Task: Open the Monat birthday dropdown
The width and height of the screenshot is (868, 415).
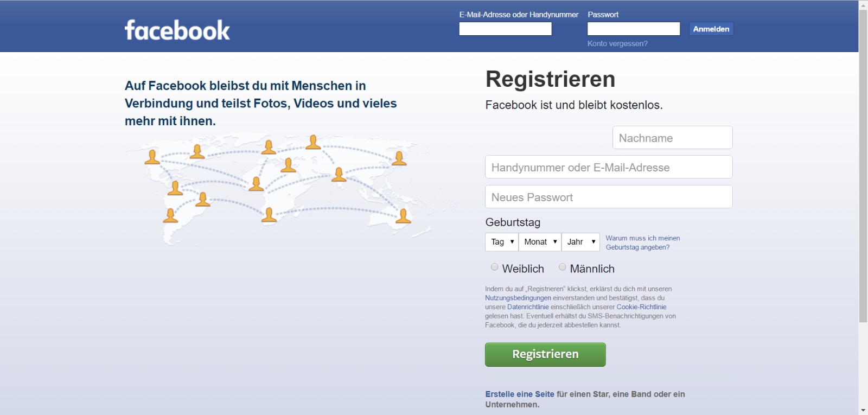Action: 540,242
